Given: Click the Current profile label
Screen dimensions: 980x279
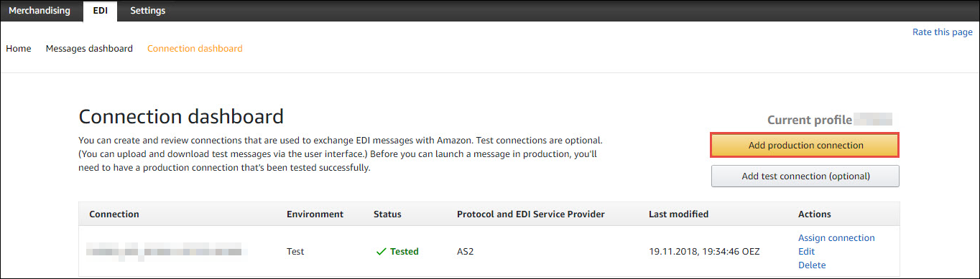Looking at the screenshot, I should click(x=810, y=120).
